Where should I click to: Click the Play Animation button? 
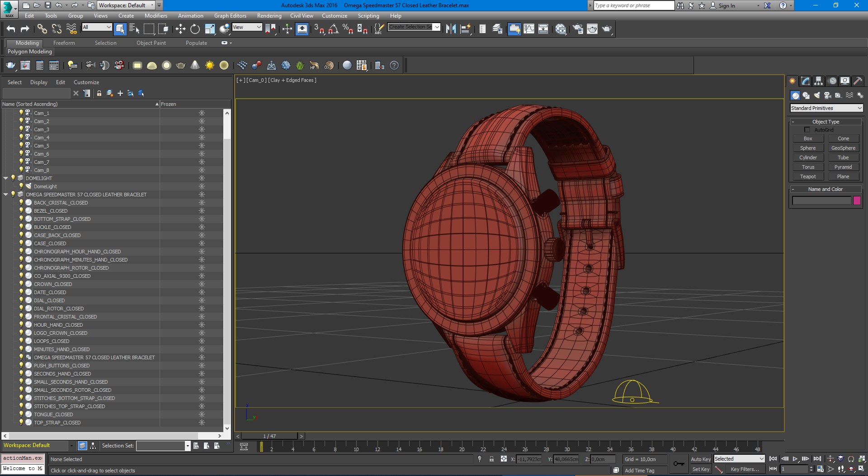coord(795,459)
